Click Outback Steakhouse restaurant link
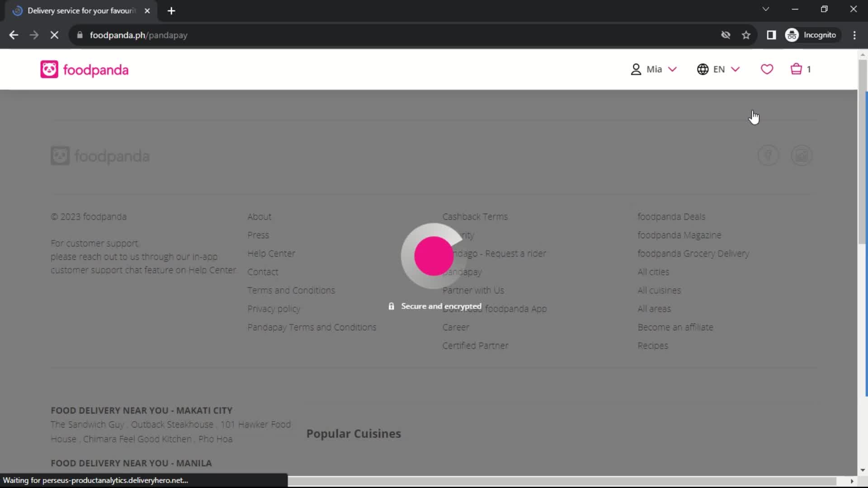The height and width of the screenshot is (488, 868). pyautogui.click(x=172, y=424)
